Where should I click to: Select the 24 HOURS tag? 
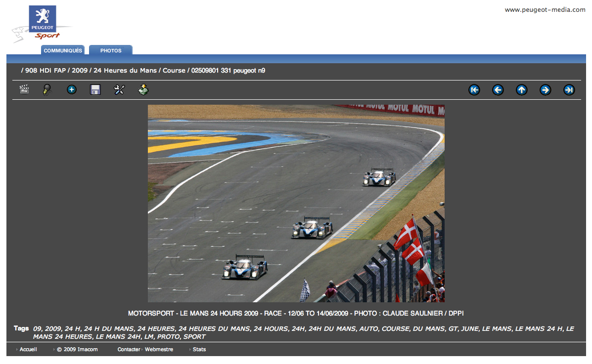(270, 329)
